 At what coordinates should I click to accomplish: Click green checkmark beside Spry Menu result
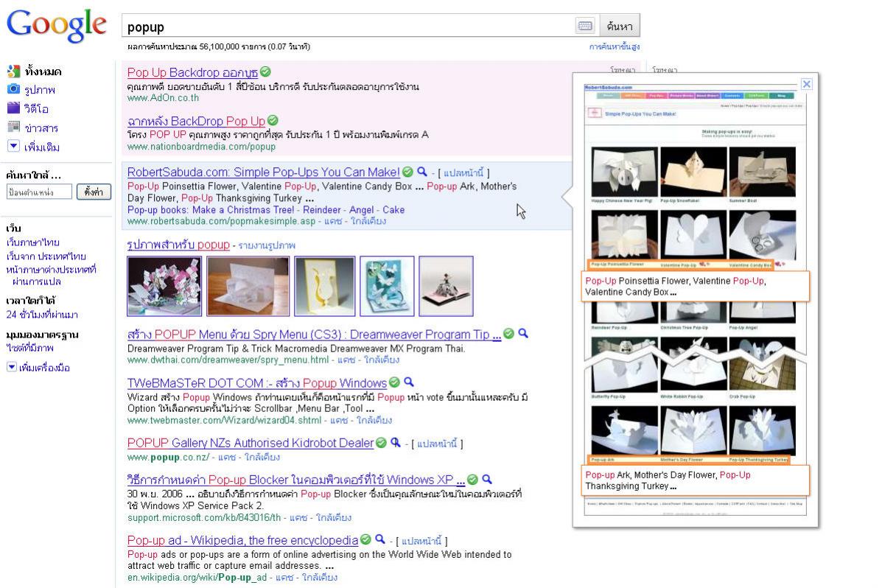coord(508,334)
